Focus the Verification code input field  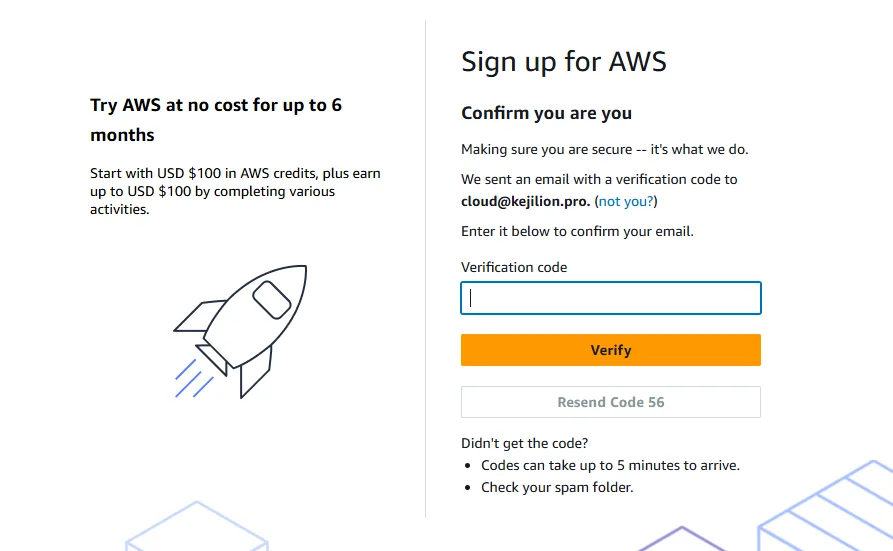pyautogui.click(x=610, y=298)
